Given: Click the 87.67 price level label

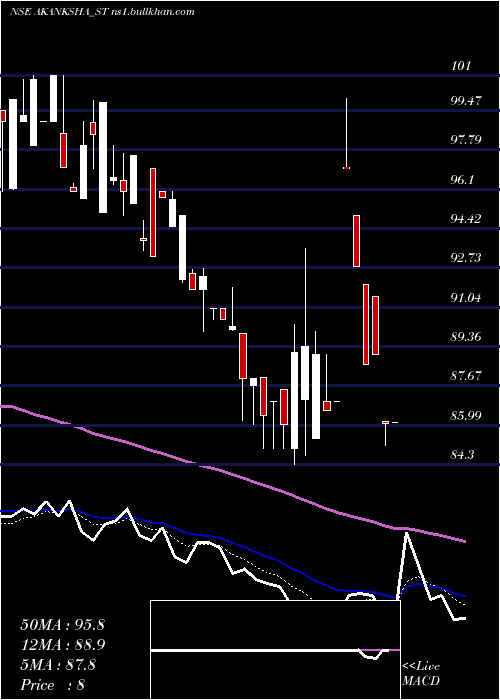Looking at the screenshot, I should point(466,376).
